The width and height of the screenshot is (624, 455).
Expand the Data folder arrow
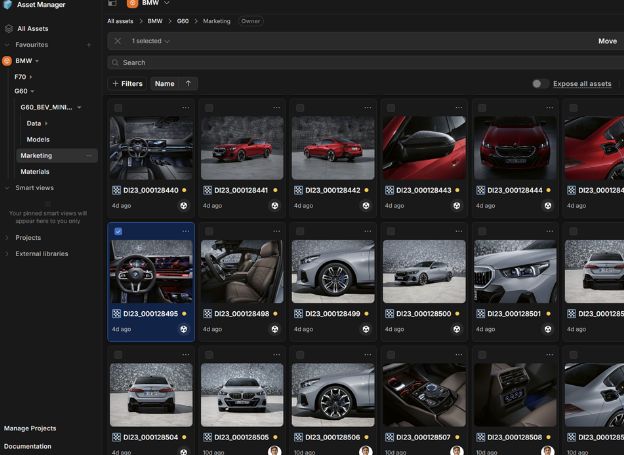point(46,124)
